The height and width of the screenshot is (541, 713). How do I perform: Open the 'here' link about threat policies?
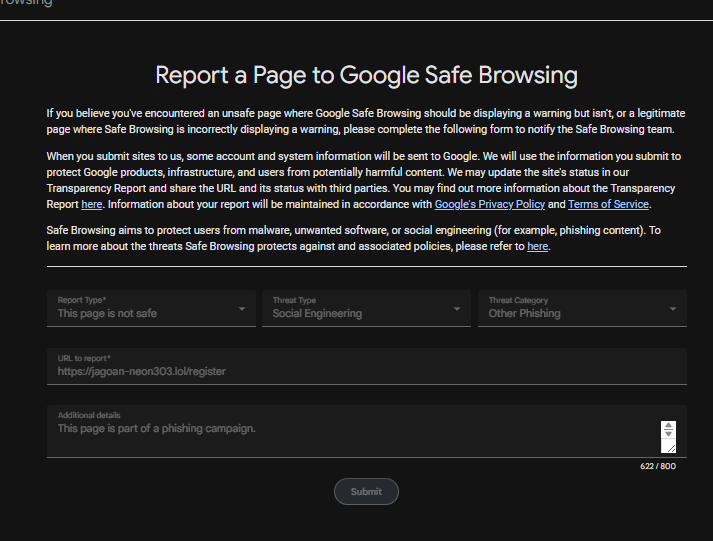tap(537, 246)
